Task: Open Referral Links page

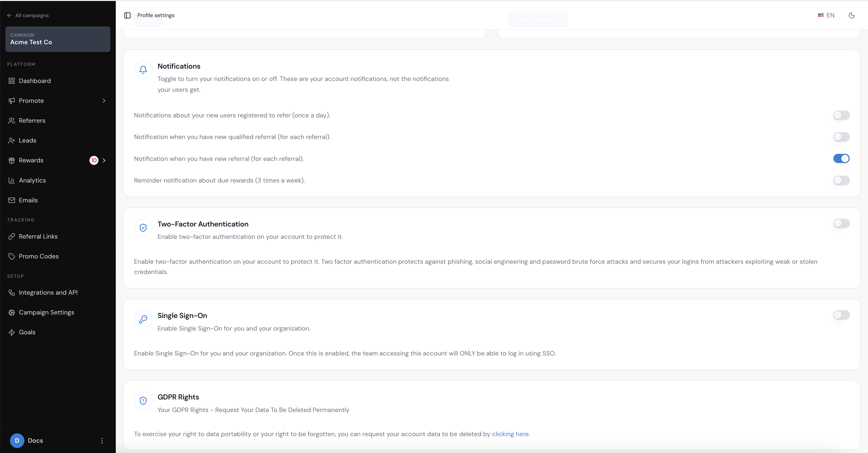Action: [58, 237]
